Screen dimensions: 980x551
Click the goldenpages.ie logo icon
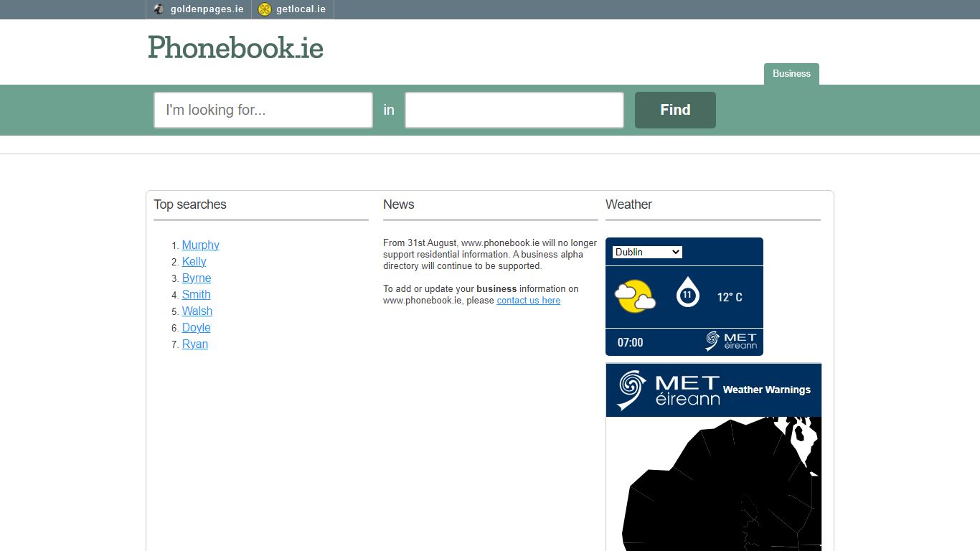(x=159, y=9)
